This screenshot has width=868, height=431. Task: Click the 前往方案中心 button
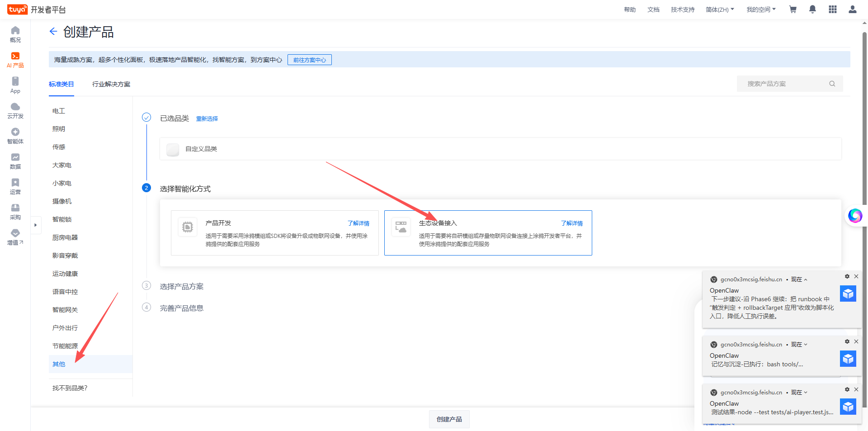click(310, 60)
